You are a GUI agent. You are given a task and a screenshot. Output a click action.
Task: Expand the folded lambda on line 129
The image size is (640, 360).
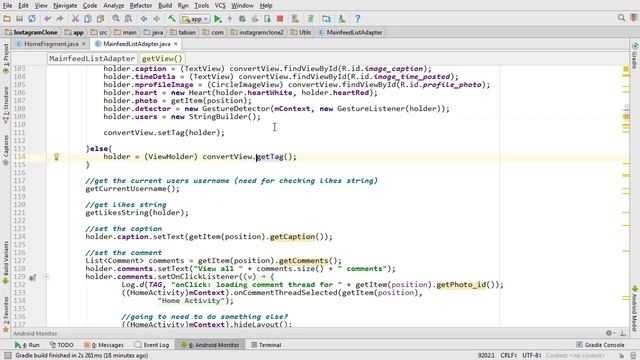[x=46, y=277]
